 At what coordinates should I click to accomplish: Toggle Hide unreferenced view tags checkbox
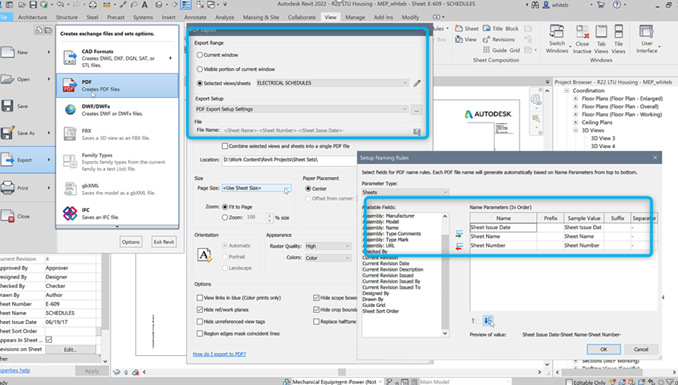(200, 322)
